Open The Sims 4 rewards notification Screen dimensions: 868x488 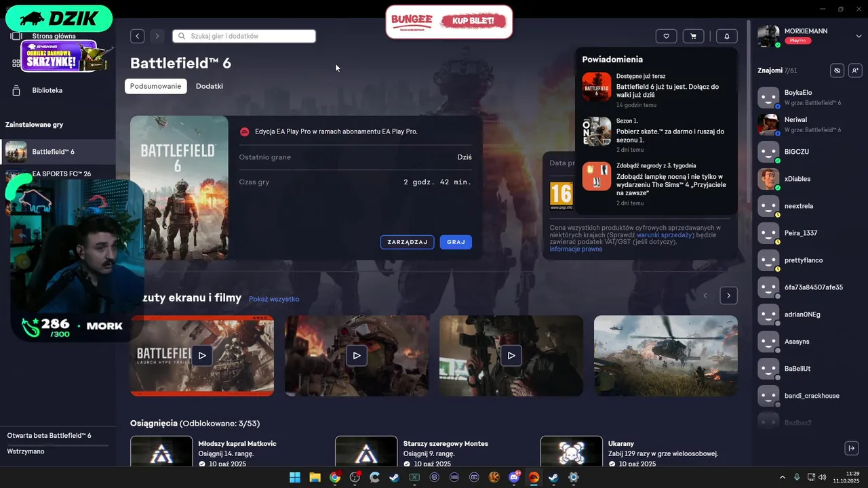pyautogui.click(x=656, y=184)
